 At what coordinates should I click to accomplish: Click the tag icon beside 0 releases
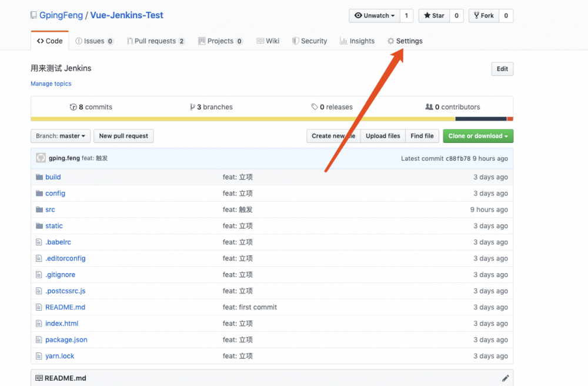pyautogui.click(x=315, y=107)
